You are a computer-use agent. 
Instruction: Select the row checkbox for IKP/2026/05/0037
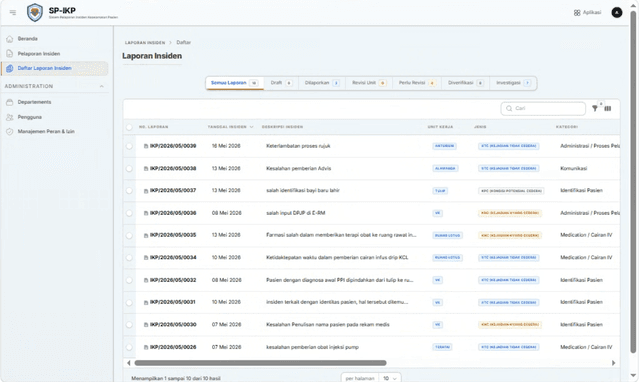point(129,191)
